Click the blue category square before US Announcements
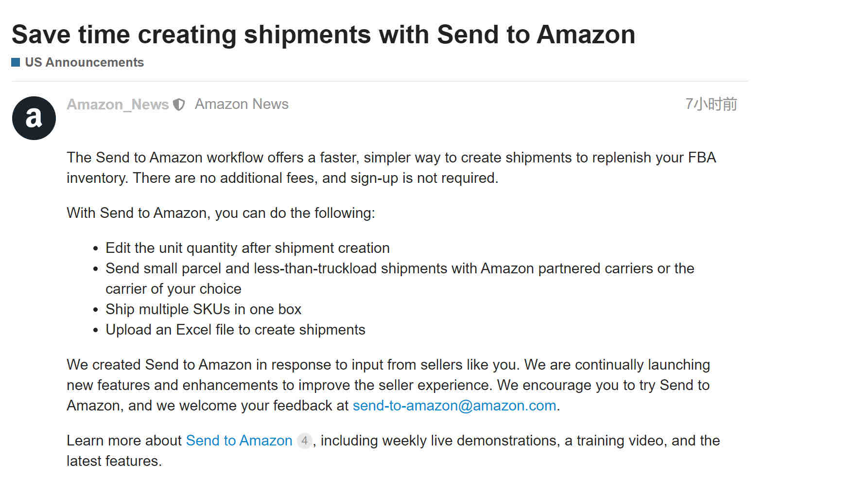 click(16, 62)
